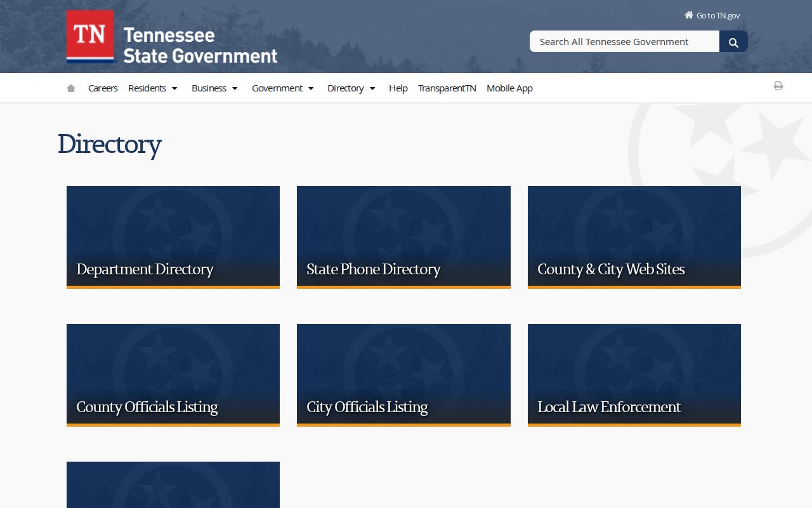Click the TN Tennessee State Government logo
Viewport: 812px width, 508px height.
pos(172,37)
